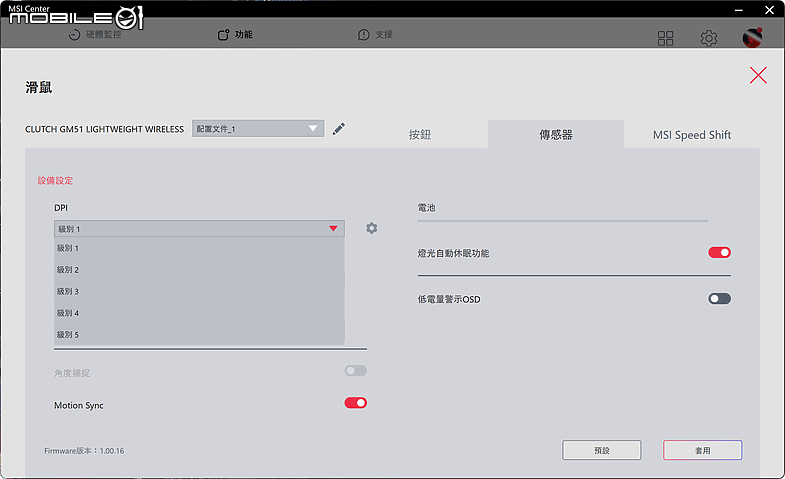Minimize the MSI Center window
785x479 pixels.
click(738, 10)
